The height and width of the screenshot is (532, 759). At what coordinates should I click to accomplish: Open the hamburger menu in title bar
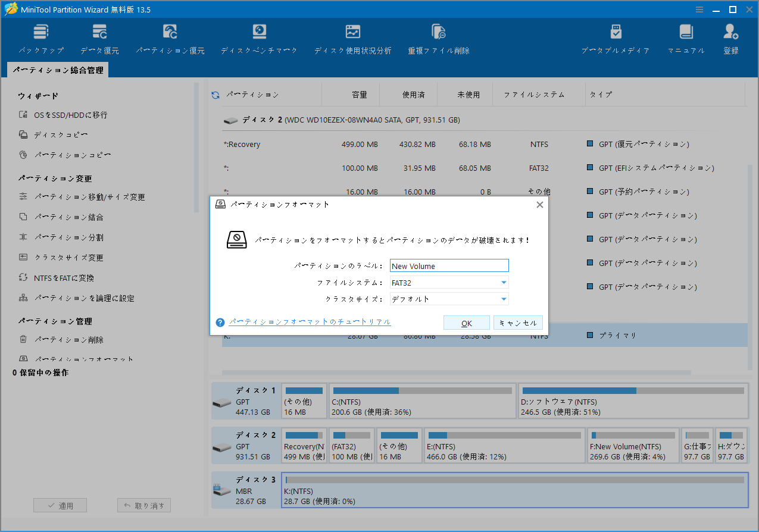coord(698,9)
